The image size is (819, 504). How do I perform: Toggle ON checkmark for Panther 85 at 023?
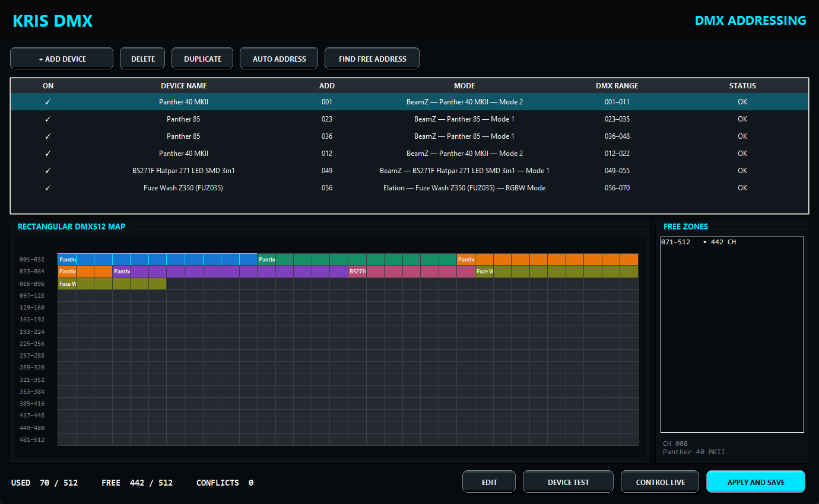tap(48, 119)
